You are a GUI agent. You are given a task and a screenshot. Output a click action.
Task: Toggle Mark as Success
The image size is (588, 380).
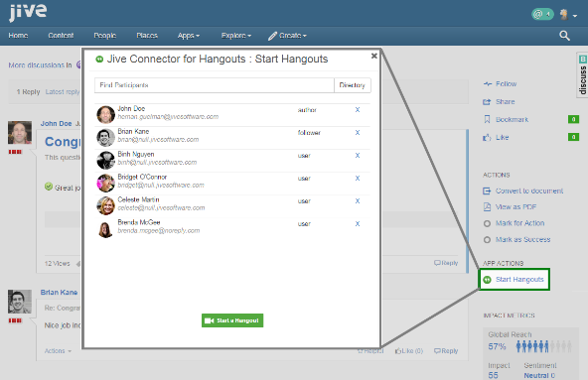click(x=516, y=239)
